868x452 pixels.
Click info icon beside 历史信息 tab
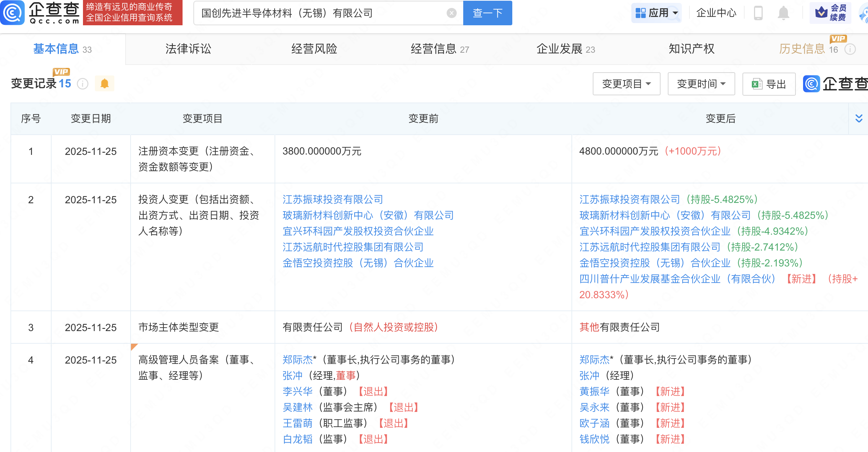850,49
